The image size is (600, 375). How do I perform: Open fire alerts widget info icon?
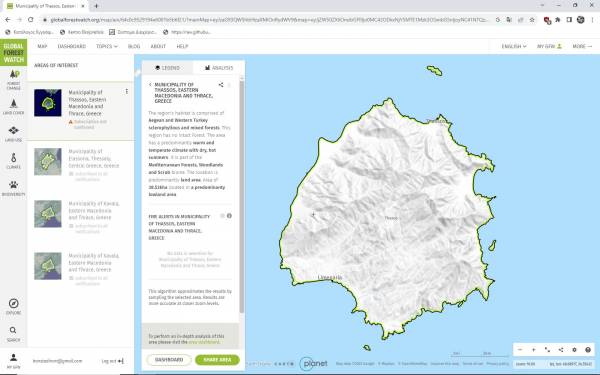click(x=229, y=216)
